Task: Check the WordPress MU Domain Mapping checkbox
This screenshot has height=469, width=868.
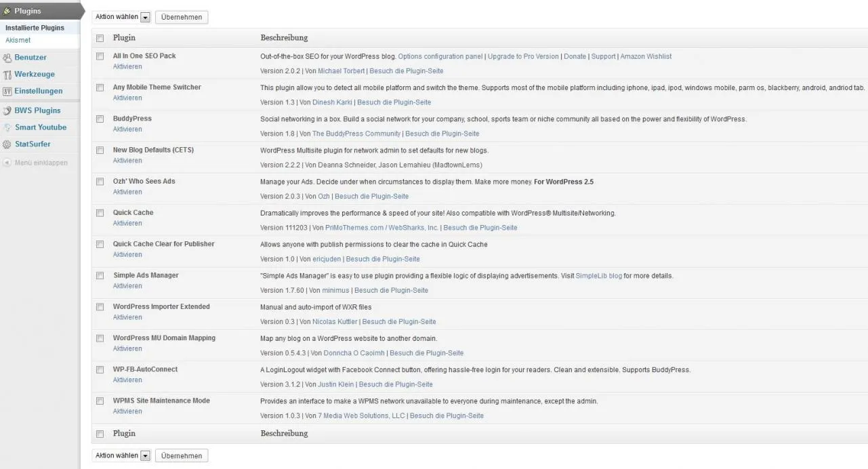Action: click(x=100, y=338)
